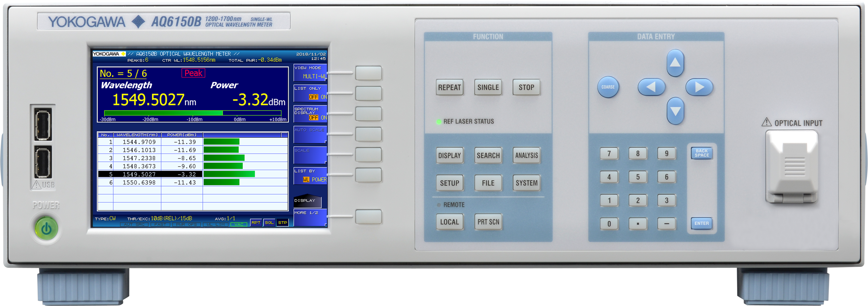Click the power level bar scale
This screenshot has width=868, height=306.
(x=192, y=113)
